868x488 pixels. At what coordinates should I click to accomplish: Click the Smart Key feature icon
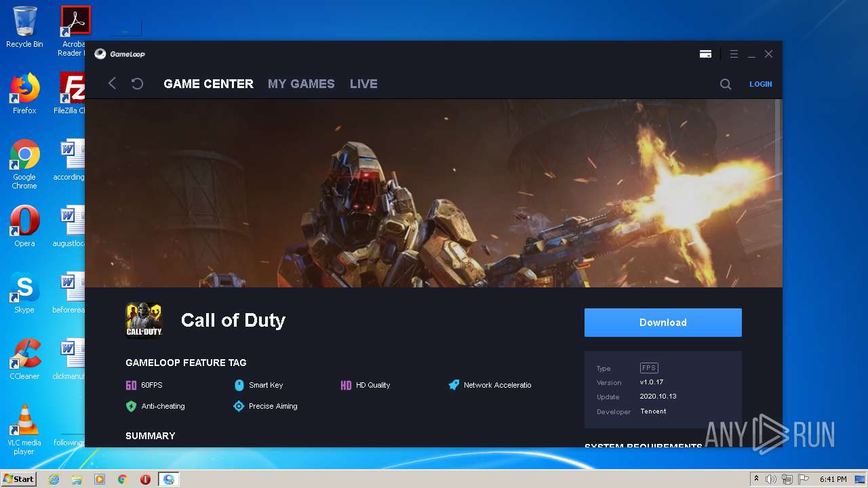[x=239, y=385]
